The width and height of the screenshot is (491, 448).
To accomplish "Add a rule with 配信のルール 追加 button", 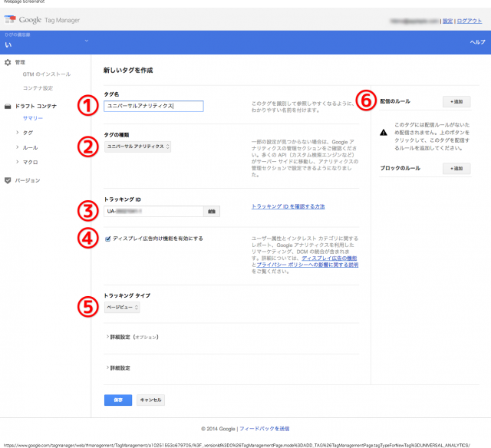I will tap(456, 101).
